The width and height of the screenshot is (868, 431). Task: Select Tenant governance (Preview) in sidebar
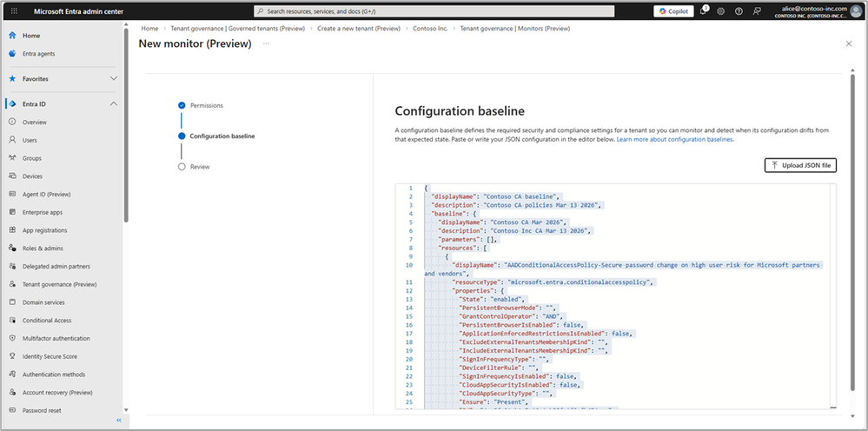59,284
